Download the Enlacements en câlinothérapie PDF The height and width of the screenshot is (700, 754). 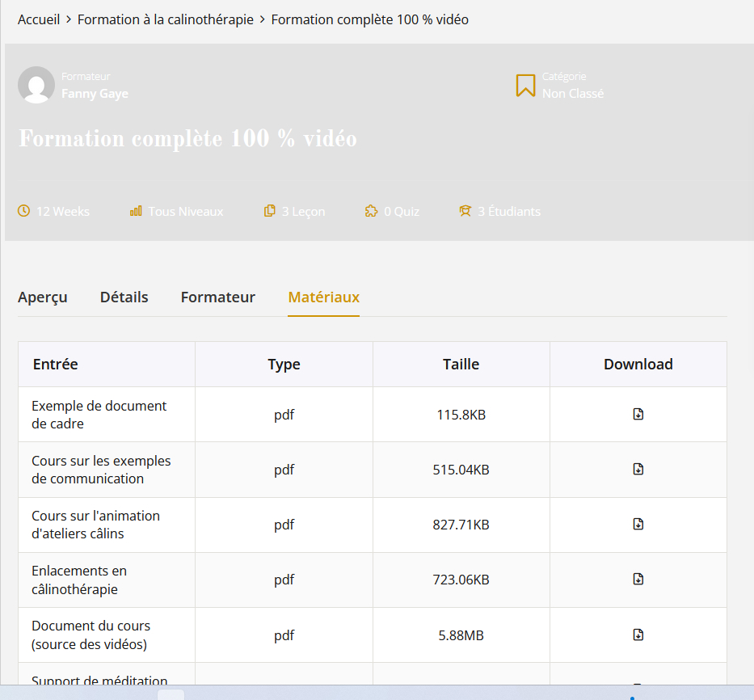coord(638,580)
